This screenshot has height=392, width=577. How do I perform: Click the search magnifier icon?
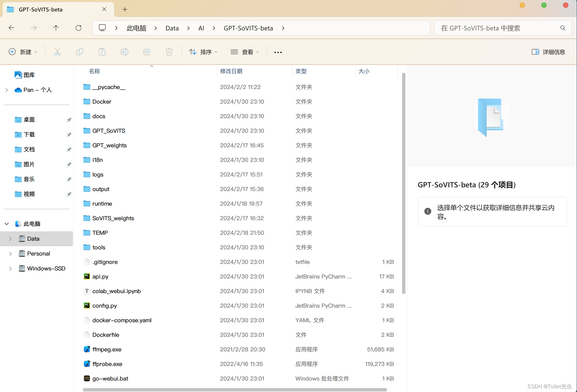point(563,28)
